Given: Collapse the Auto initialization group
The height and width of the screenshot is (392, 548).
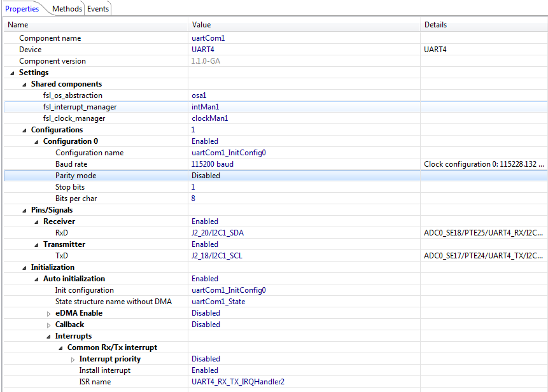Looking at the screenshot, I should (x=36, y=279).
